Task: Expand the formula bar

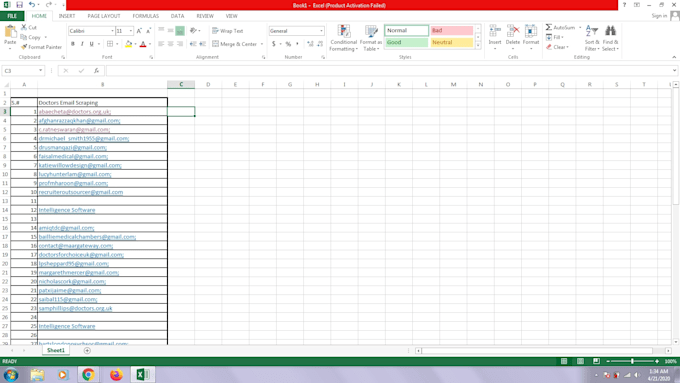Action: point(674,71)
